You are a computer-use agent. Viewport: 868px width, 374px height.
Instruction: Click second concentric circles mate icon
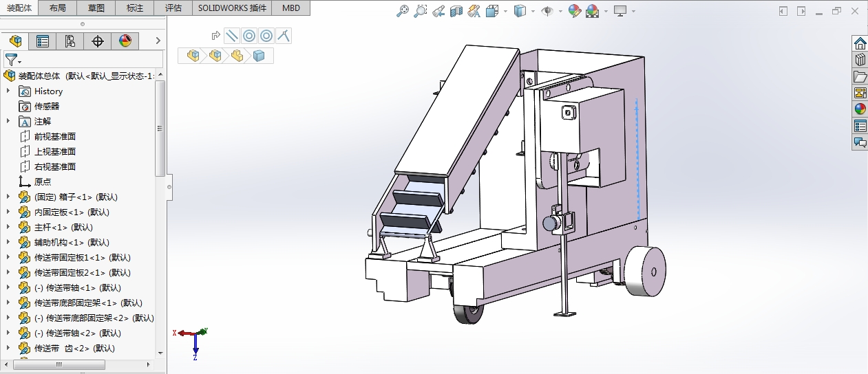pos(266,36)
